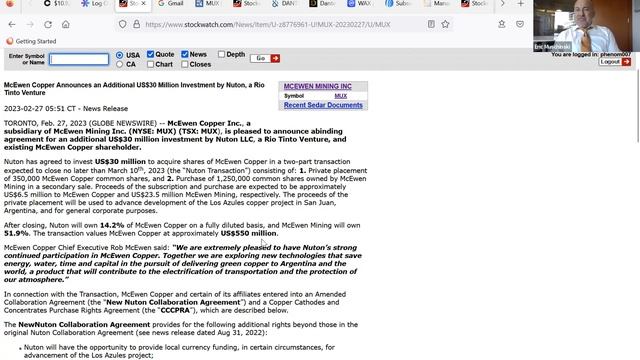
Task: Uncheck the News checkbox
Action: coord(184,54)
